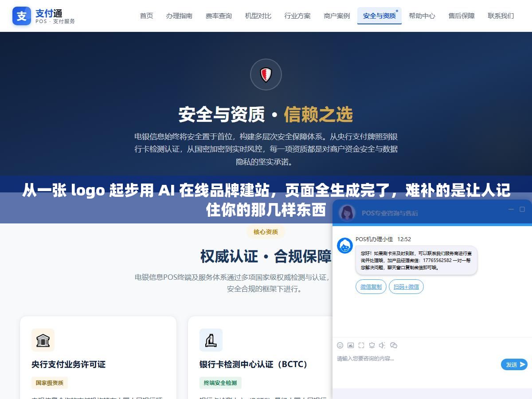
Task: Click the 权威认证 · 合规保障 heading
Action: pyautogui.click(x=266, y=256)
